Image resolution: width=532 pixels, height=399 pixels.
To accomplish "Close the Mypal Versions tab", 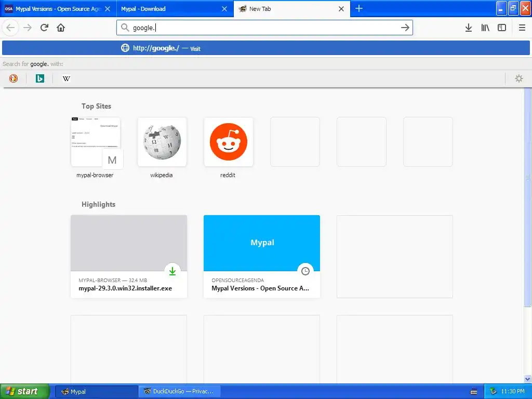I will [x=108, y=9].
